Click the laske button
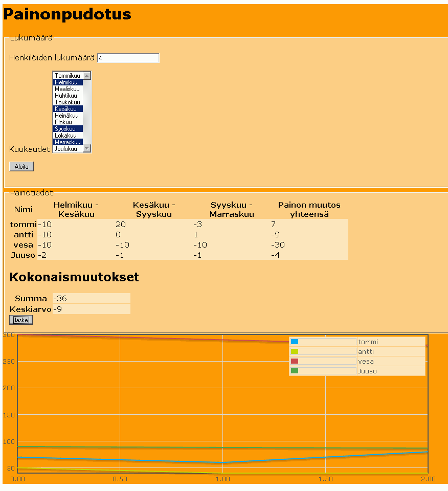 click(21, 320)
